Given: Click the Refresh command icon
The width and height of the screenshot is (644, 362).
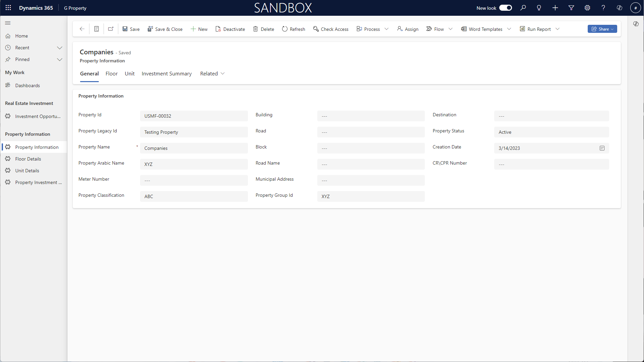Looking at the screenshot, I should coord(285,29).
